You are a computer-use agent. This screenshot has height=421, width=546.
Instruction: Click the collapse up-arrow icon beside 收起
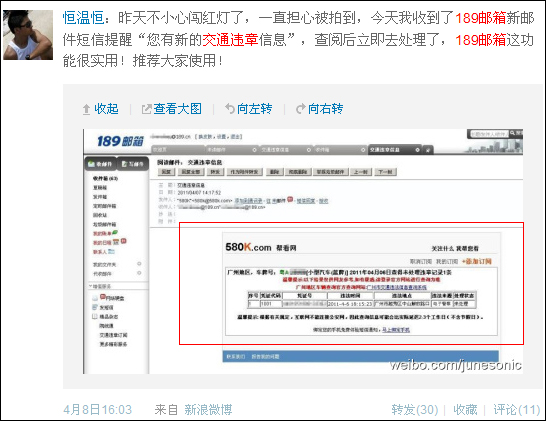tap(86, 109)
